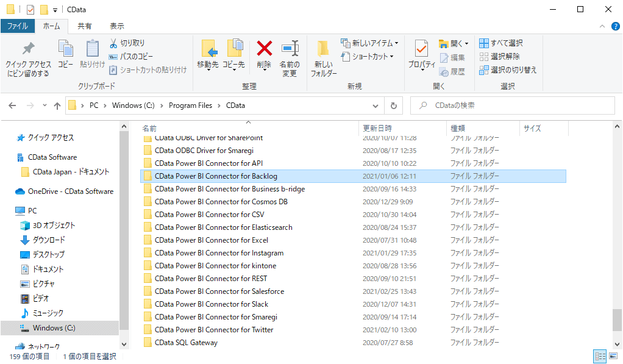
Task: Click the navigation pane scrollbar down arrow
Action: coord(124,344)
